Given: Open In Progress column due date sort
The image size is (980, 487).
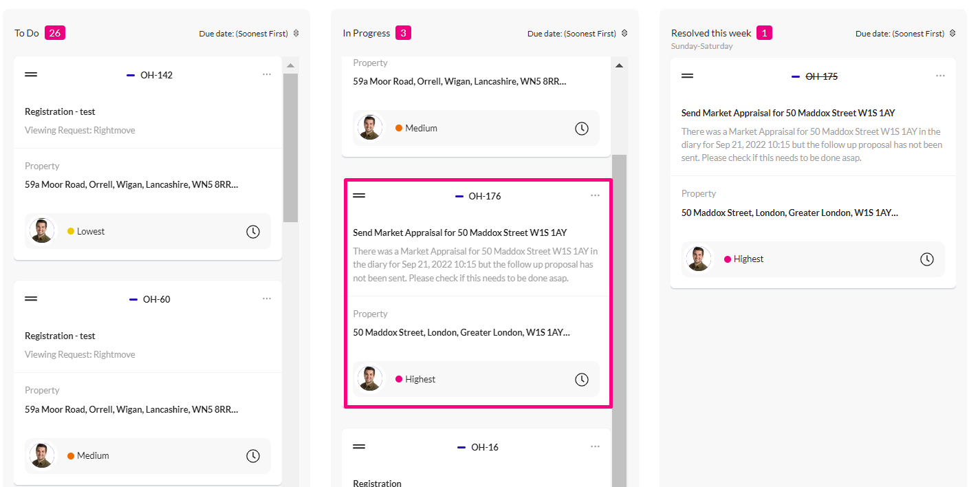Looking at the screenshot, I should pos(578,33).
